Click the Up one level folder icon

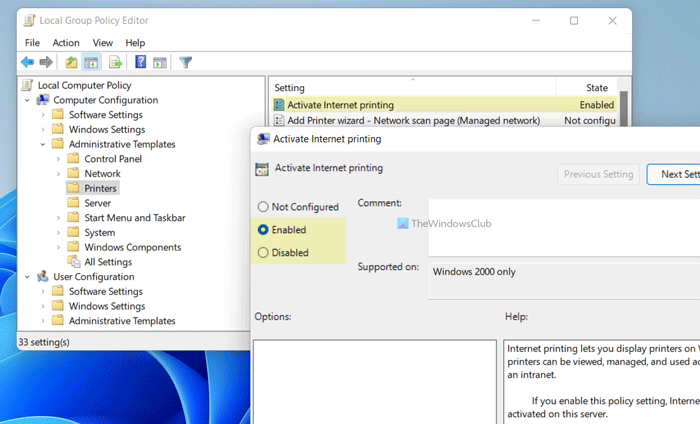click(x=71, y=62)
